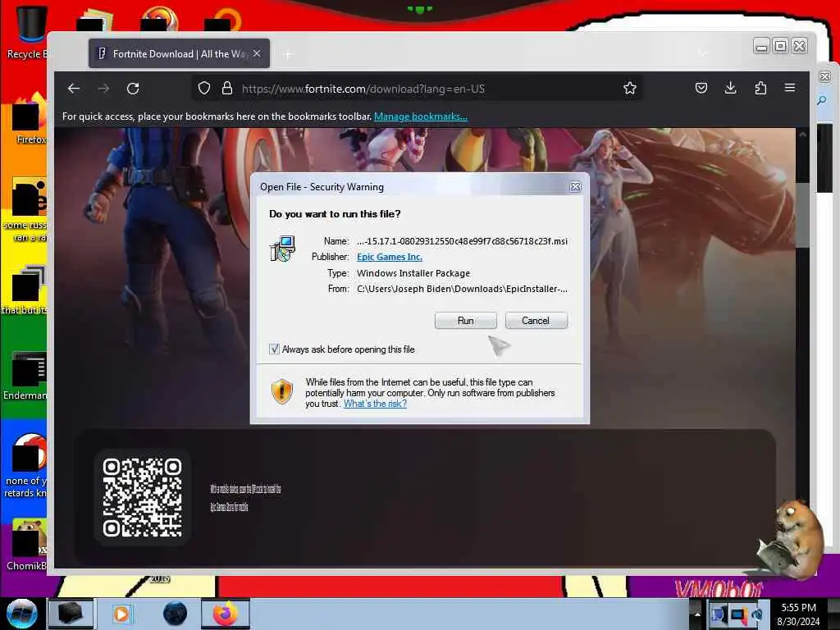The height and width of the screenshot is (630, 840).
Task: Click the Run button in security warning
Action: coord(466,321)
